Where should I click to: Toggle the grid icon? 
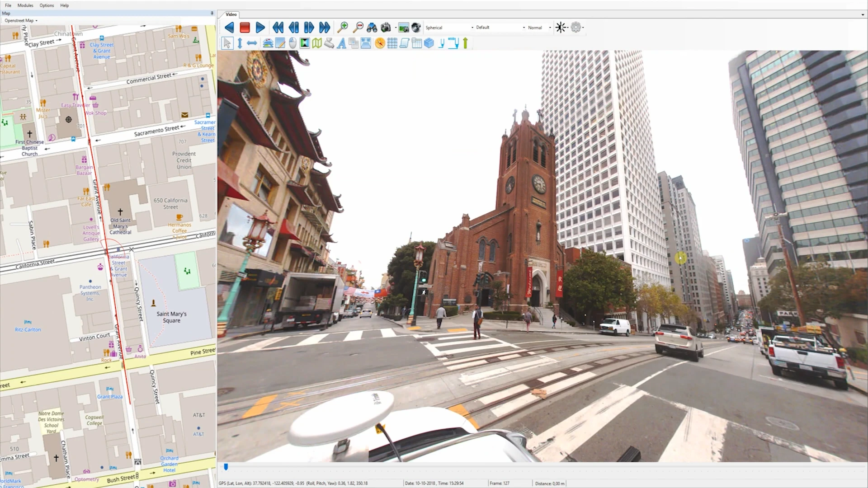pyautogui.click(x=392, y=43)
